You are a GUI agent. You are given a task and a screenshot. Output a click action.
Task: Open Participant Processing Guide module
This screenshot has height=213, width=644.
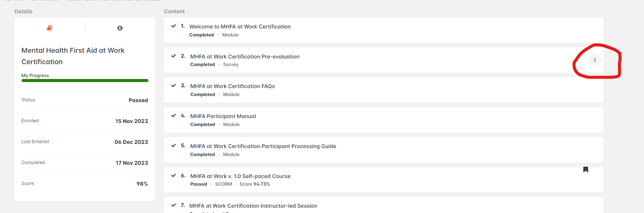263,146
